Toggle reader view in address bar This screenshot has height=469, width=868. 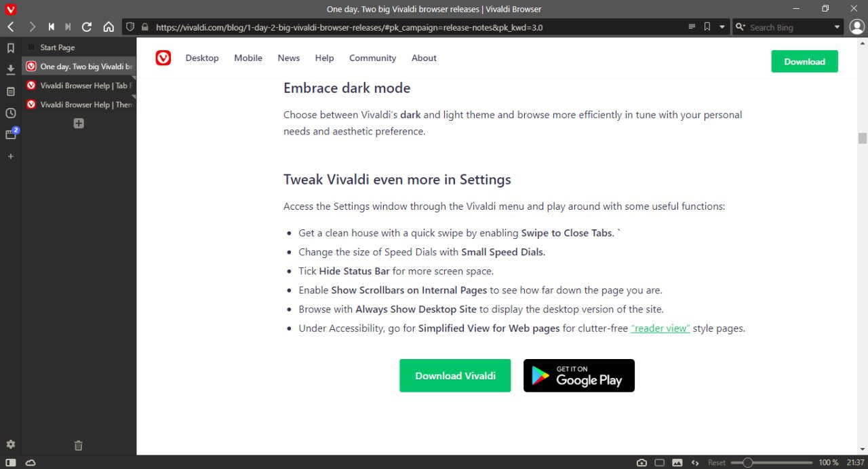click(x=692, y=27)
